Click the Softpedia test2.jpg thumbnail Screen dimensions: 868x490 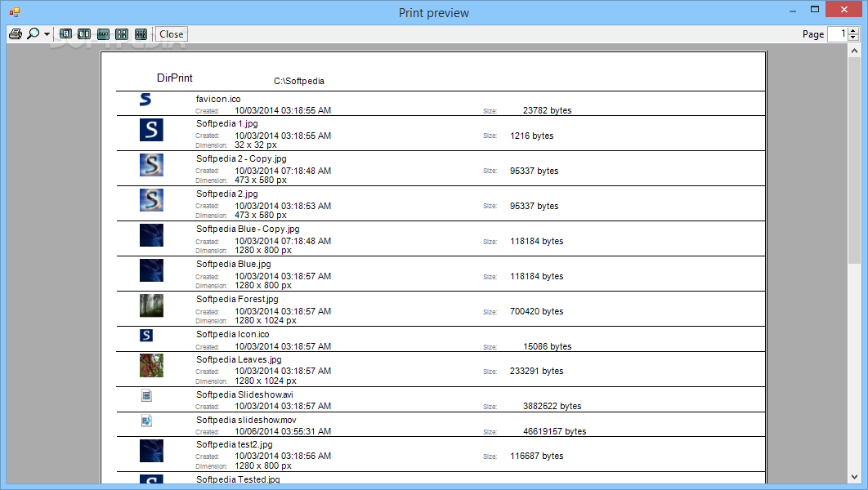point(151,451)
